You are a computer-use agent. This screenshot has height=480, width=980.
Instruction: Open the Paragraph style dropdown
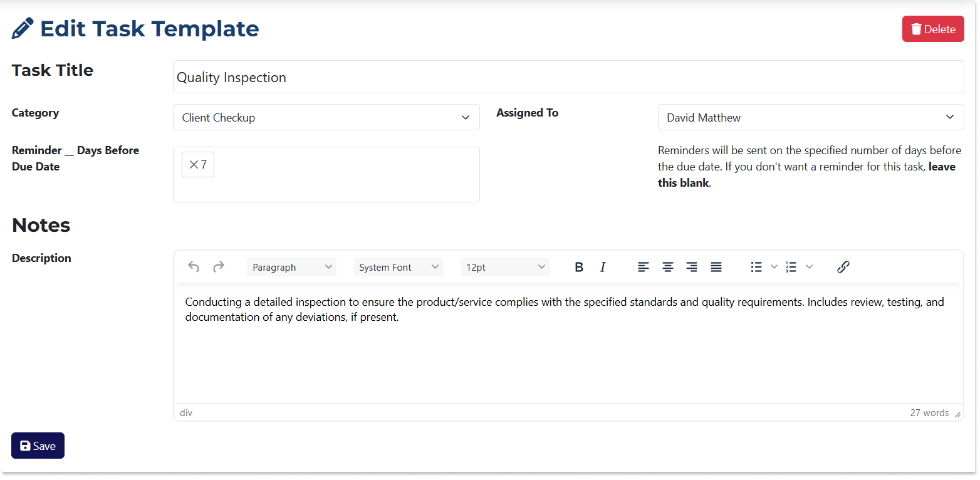(x=291, y=266)
